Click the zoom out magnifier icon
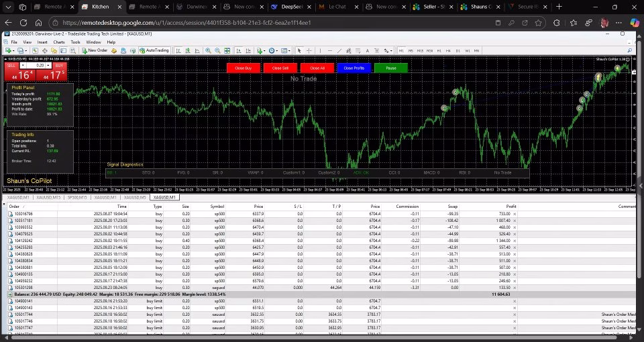Viewport: 644px width, 342px height. click(217, 50)
